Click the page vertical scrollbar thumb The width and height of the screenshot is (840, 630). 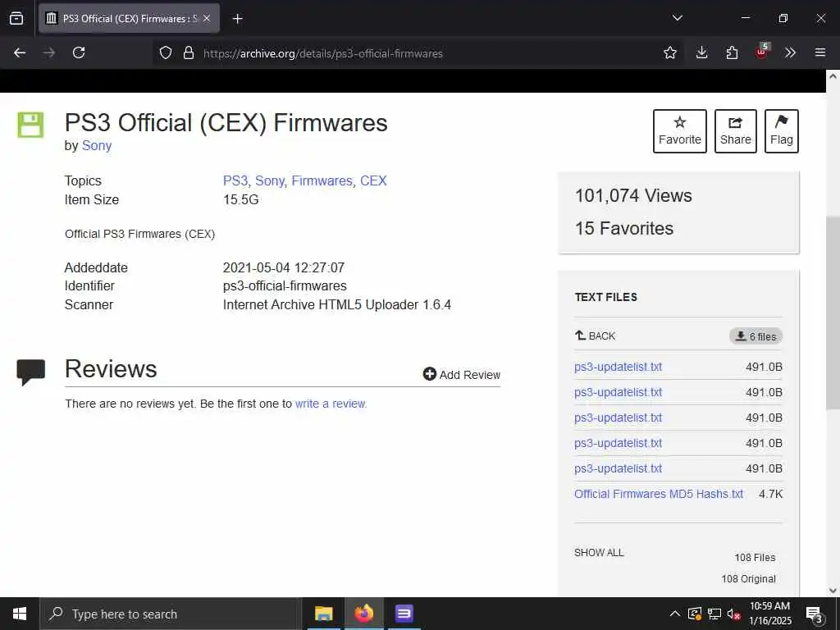point(833,313)
